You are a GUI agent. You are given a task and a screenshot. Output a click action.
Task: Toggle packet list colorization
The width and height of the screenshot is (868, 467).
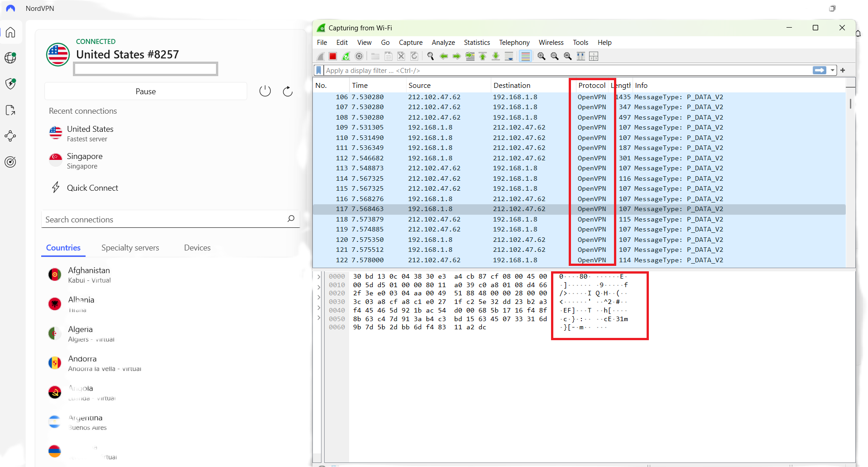pos(525,56)
